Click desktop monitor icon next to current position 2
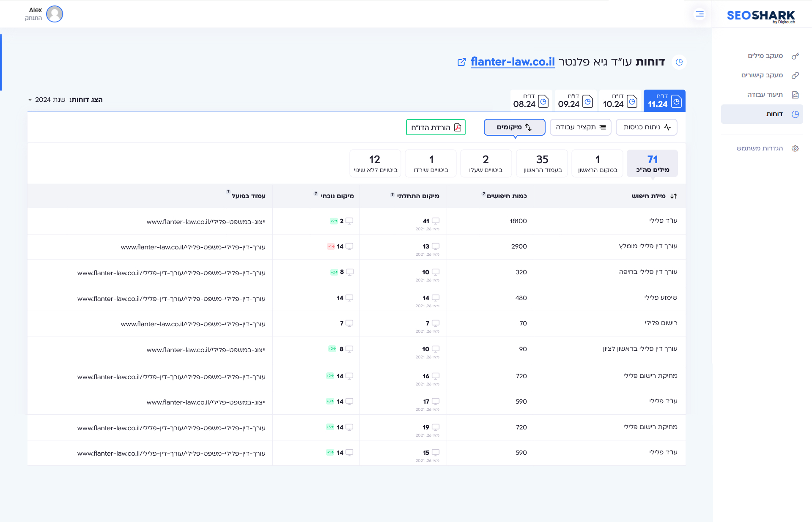 point(349,221)
